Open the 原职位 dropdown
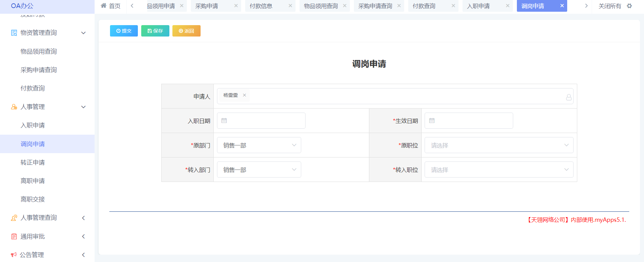This screenshot has width=644, height=262. tap(499, 145)
